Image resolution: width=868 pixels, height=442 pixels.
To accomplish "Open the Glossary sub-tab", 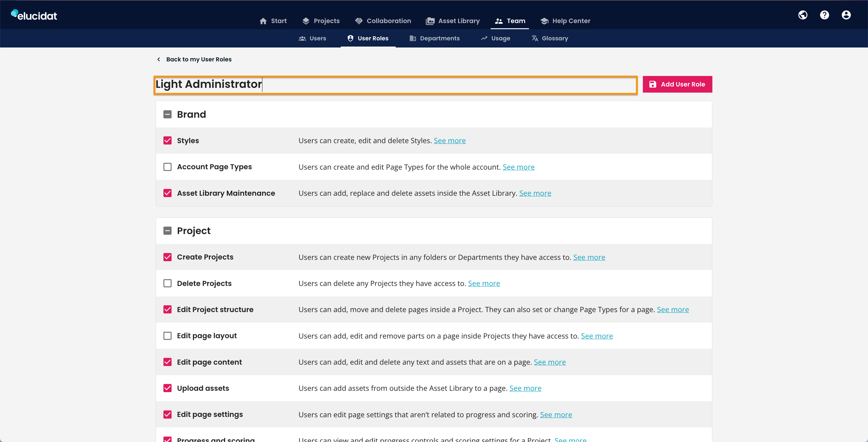I will 550,38.
